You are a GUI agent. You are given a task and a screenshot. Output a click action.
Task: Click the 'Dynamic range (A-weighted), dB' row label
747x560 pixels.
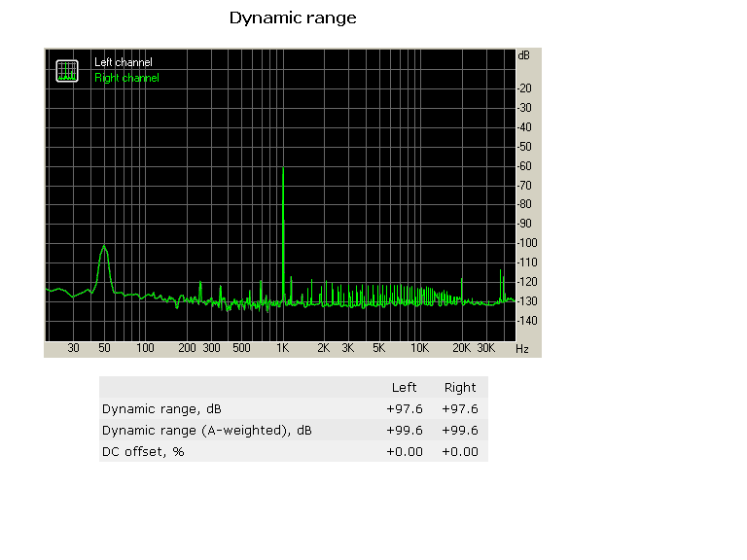pyautogui.click(x=207, y=431)
